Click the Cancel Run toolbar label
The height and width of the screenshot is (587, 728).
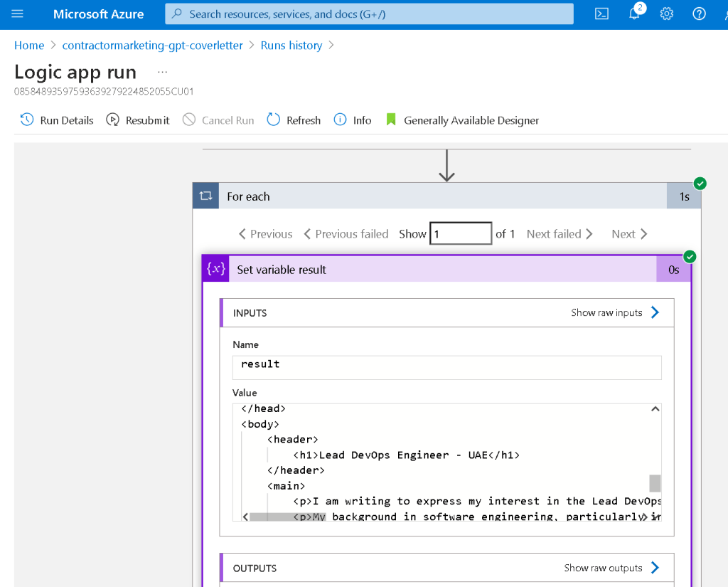tap(228, 120)
